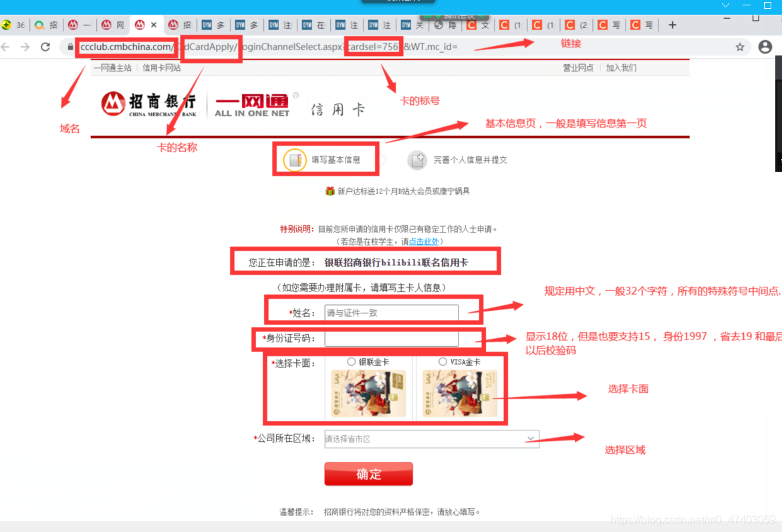Bookmark this page with the star
Viewport: 782px width, 532px height.
[740, 47]
